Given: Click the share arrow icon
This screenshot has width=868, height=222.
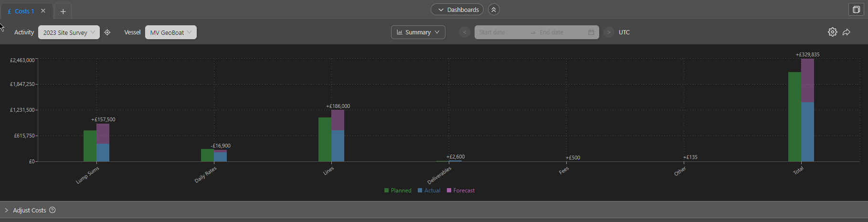Looking at the screenshot, I should coord(847,32).
